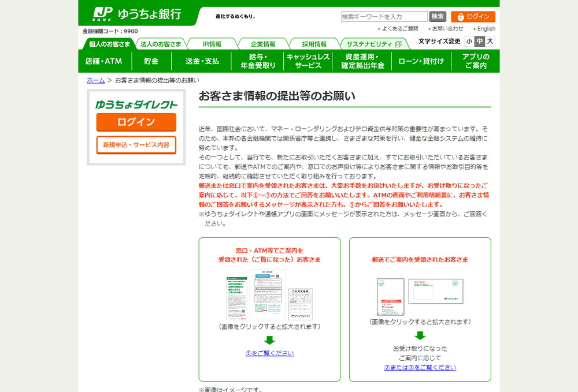Open the キャッシュレスサービス menu

308,61
